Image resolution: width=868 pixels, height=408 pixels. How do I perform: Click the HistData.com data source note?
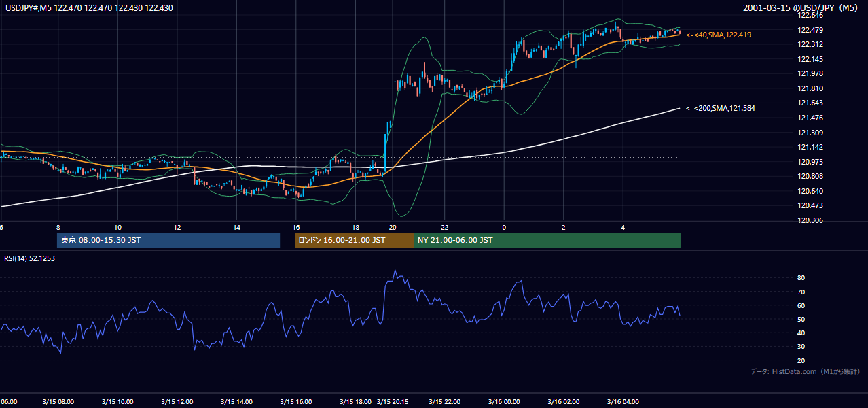click(x=806, y=371)
